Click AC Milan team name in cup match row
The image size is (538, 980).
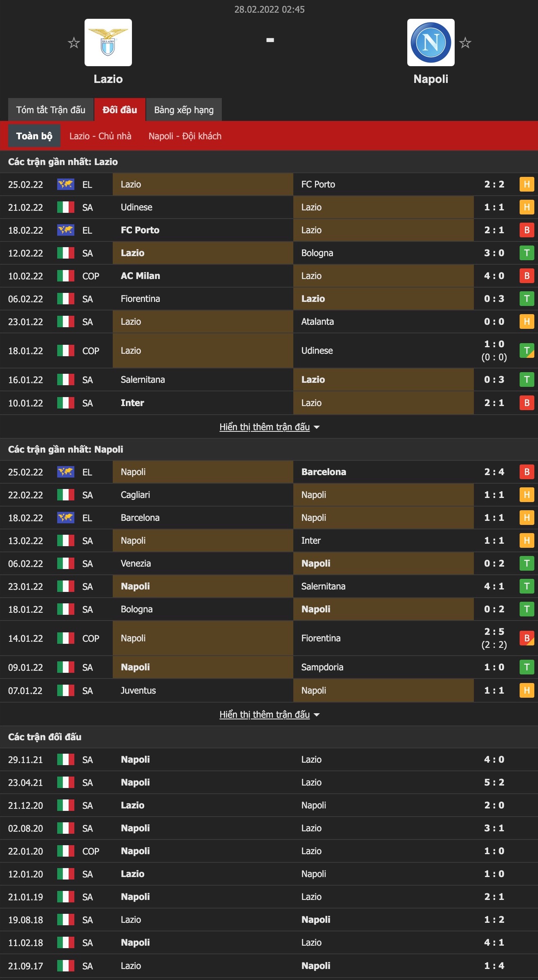(x=141, y=276)
